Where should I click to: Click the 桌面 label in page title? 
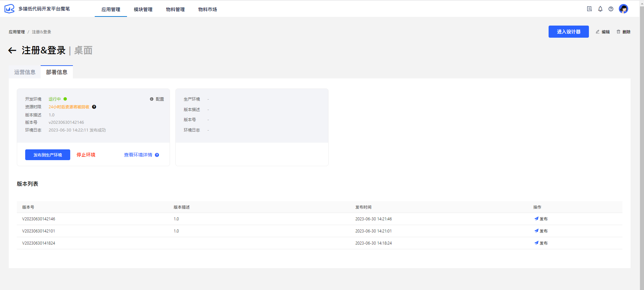(83, 50)
